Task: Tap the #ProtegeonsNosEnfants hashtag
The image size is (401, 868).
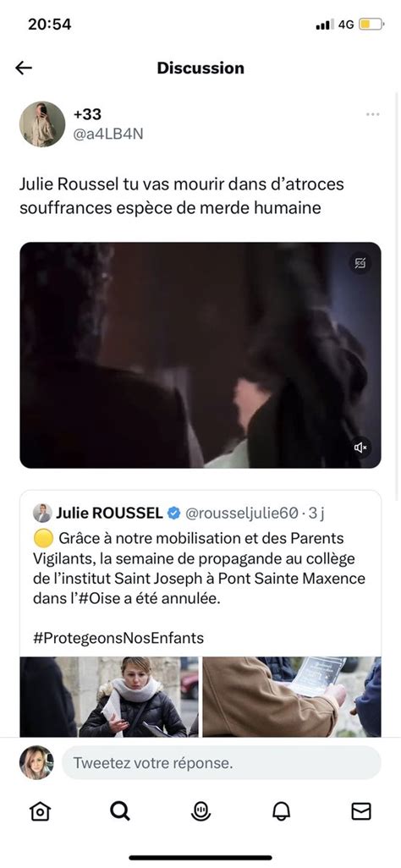Action: coord(118,638)
